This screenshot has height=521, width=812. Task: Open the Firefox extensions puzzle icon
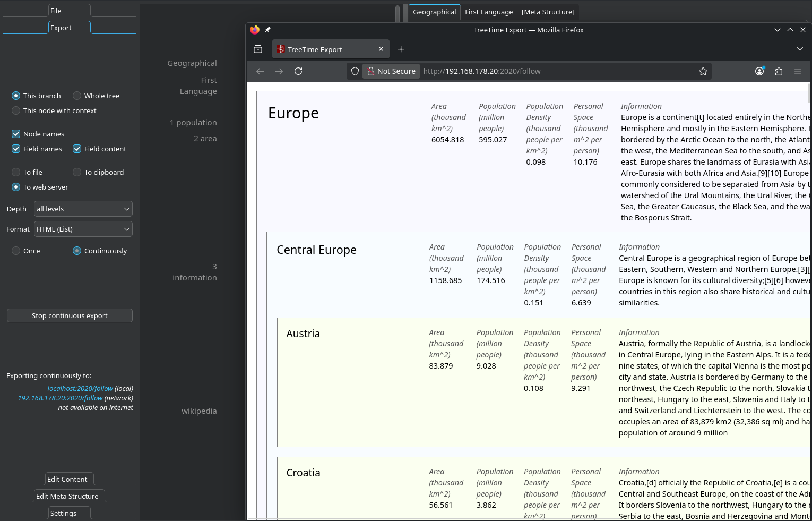click(x=779, y=71)
